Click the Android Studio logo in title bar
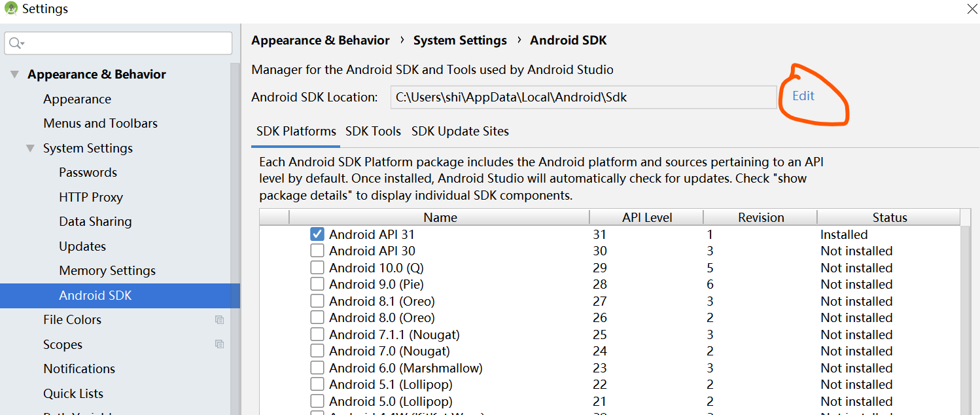The image size is (980, 415). point(10,9)
